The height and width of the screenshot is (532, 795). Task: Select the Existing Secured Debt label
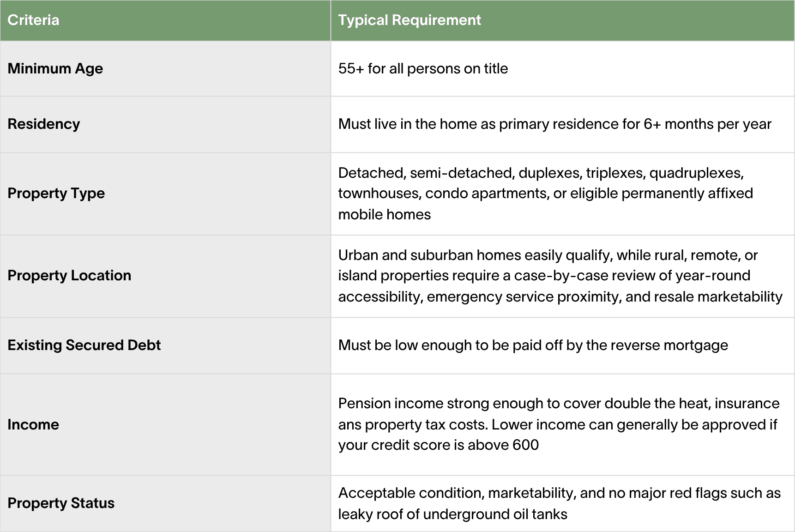(84, 345)
